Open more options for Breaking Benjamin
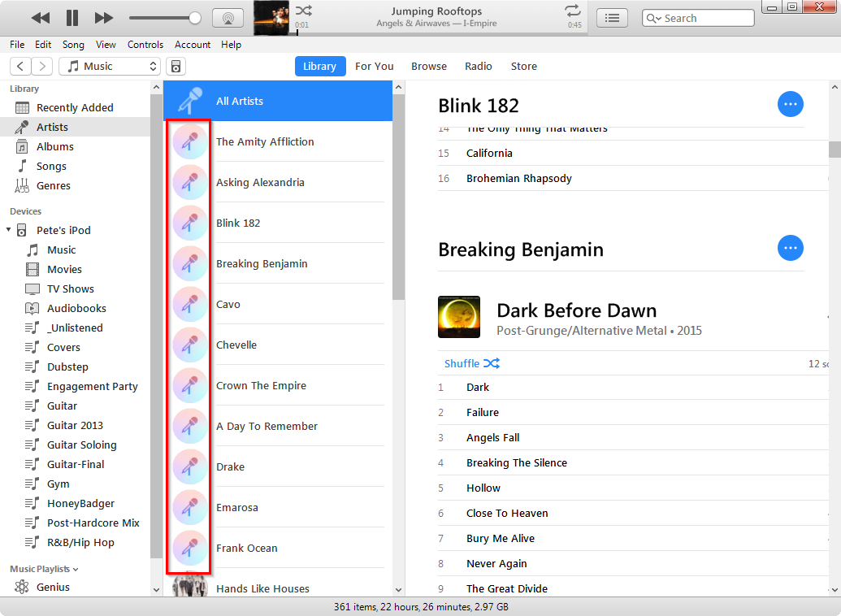This screenshot has width=841, height=616. 791,248
